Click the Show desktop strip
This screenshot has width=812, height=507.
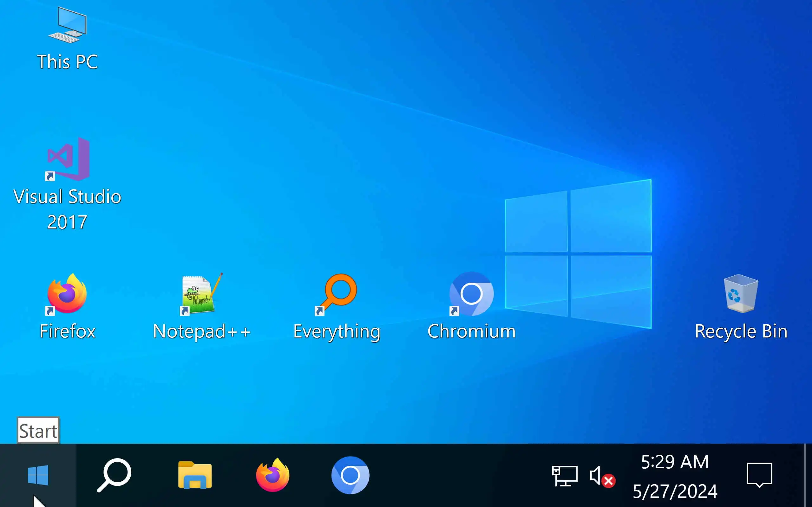pos(808,475)
